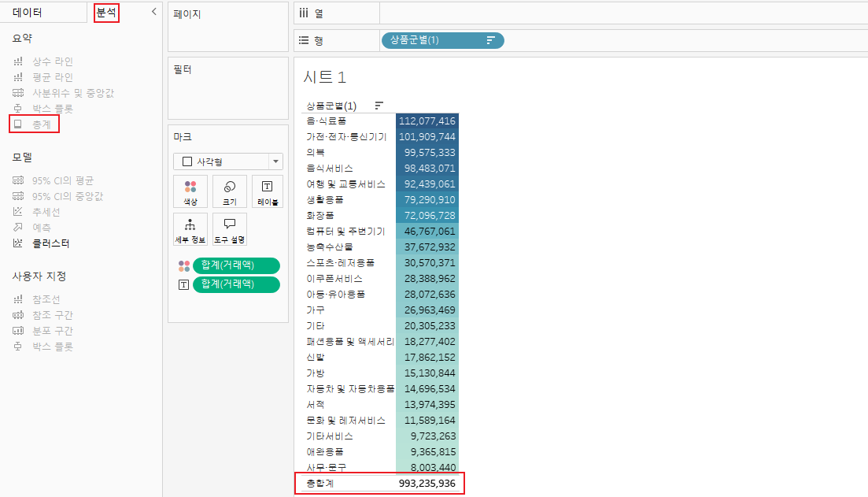Click the 열 columns shelf icon
The height and width of the screenshot is (497, 868).
(x=304, y=13)
